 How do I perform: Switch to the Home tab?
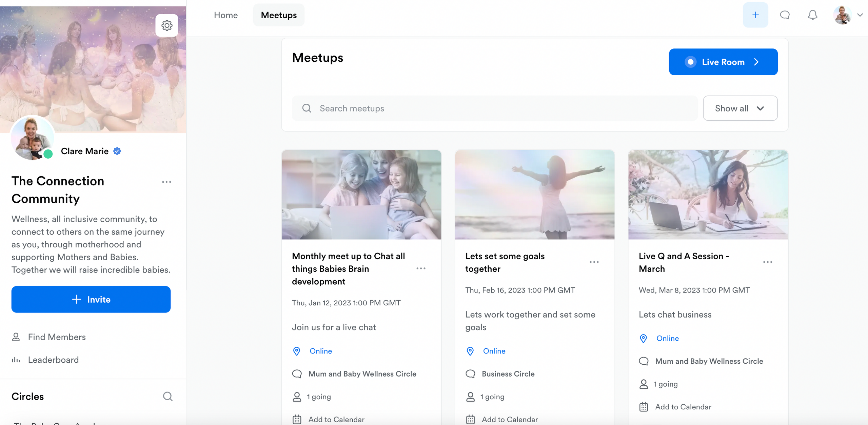(x=225, y=15)
